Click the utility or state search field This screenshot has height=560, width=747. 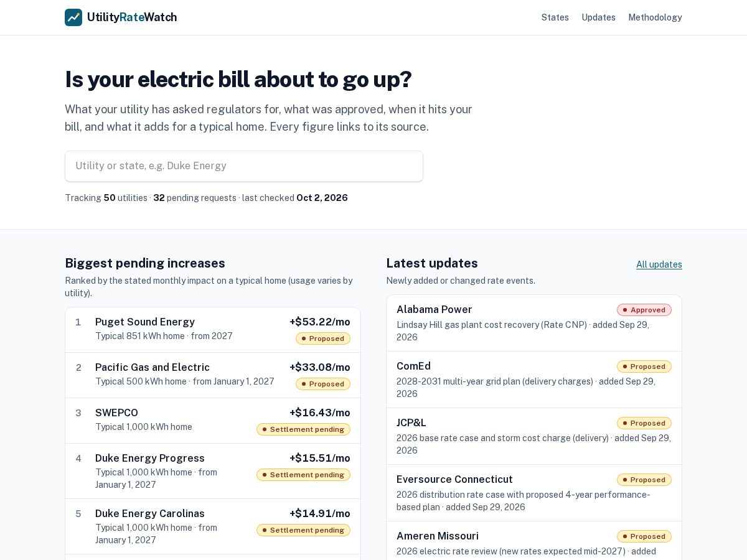244,166
